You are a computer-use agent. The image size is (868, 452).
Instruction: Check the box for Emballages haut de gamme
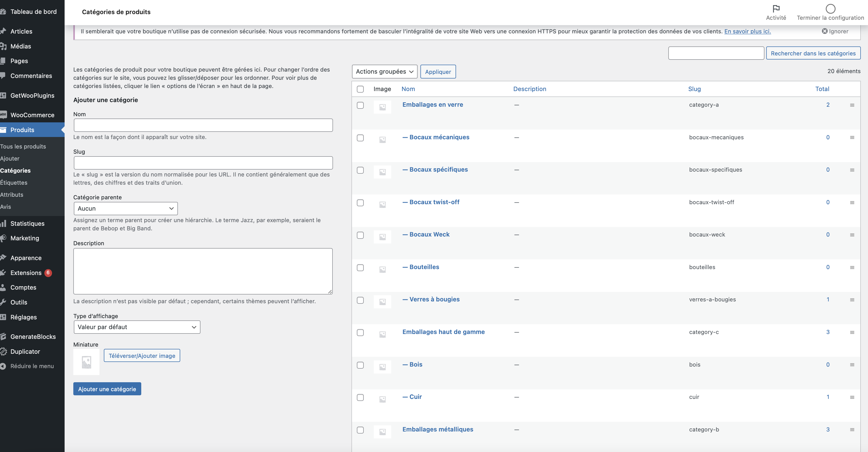(360, 333)
